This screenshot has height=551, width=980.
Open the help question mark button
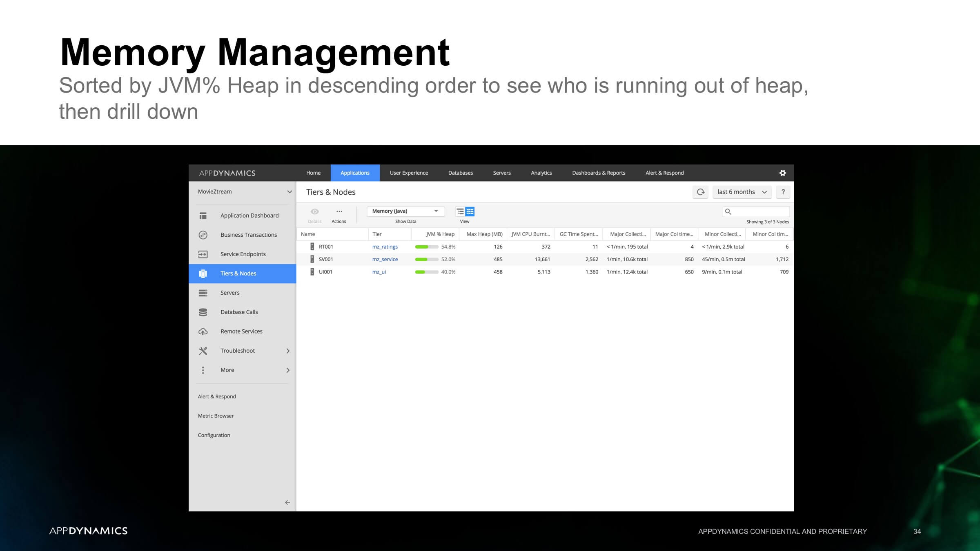(x=783, y=192)
